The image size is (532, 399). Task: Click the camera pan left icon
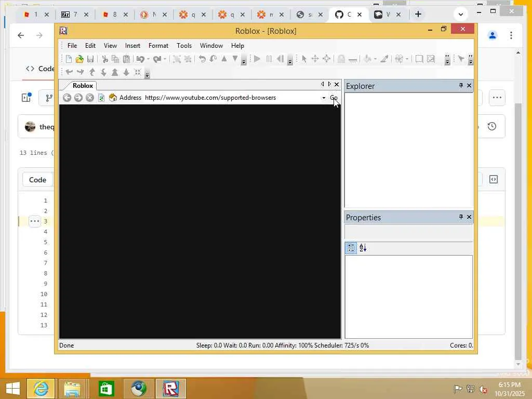[70, 72]
